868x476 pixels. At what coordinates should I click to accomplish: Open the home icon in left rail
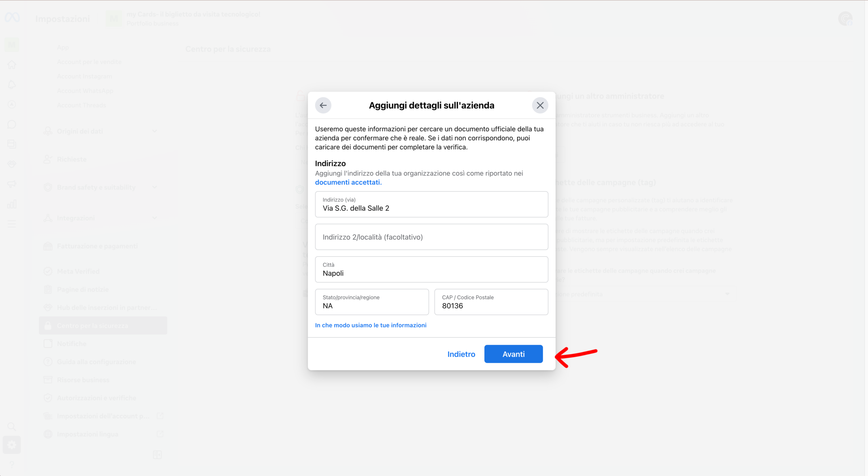(12, 65)
